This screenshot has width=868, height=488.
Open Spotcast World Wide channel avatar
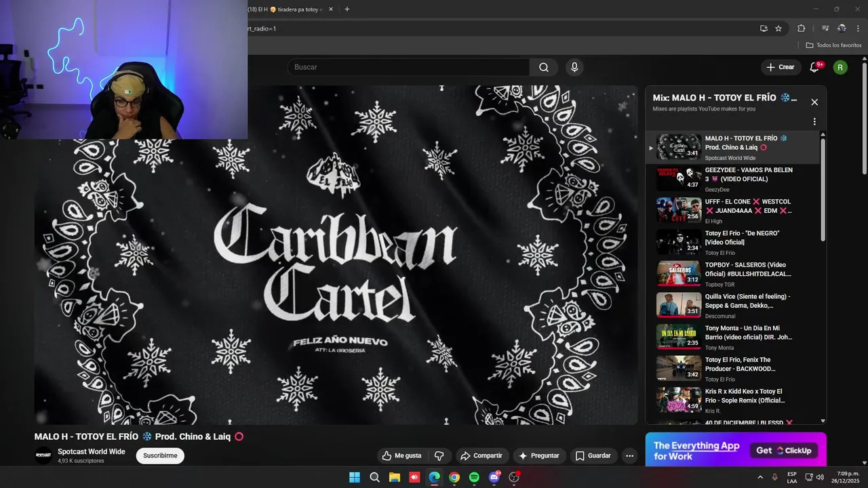click(x=43, y=455)
